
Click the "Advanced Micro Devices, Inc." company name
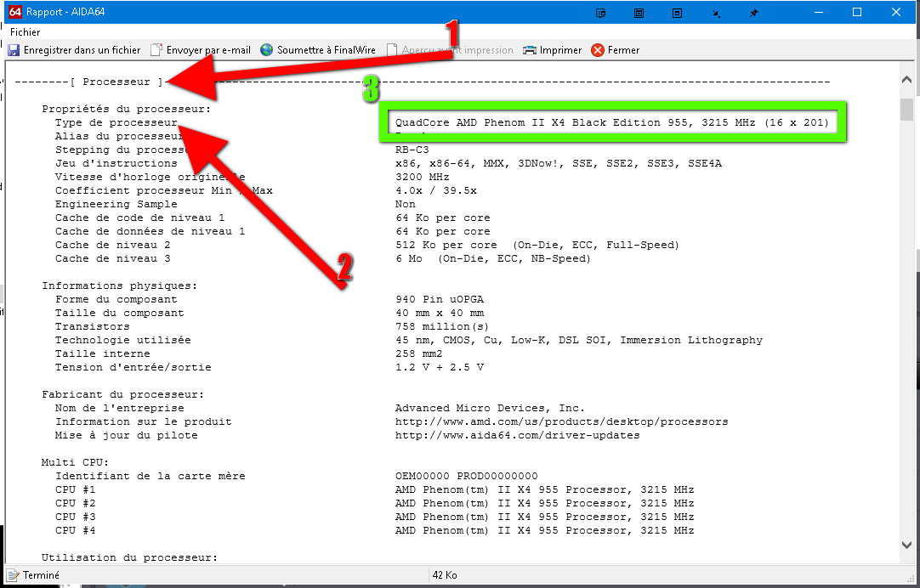[490, 408]
